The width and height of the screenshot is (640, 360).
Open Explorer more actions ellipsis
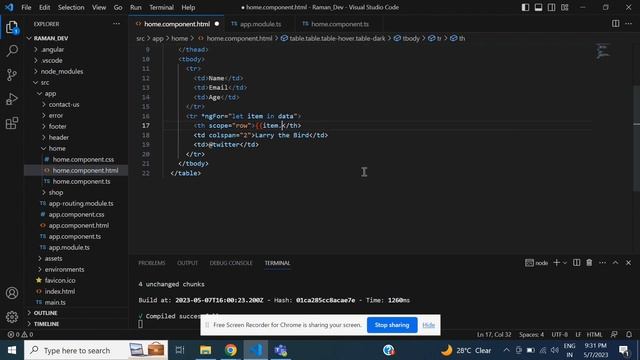click(116, 24)
